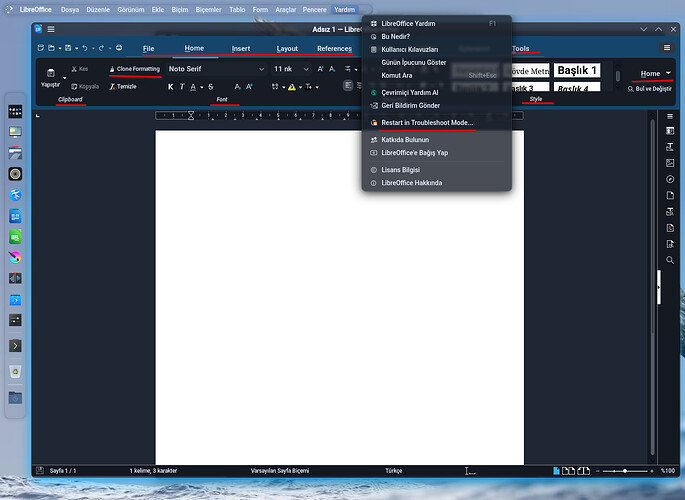Launch the terminal icon in the dock
Viewport: 685px width, 500px height.
coord(15,346)
